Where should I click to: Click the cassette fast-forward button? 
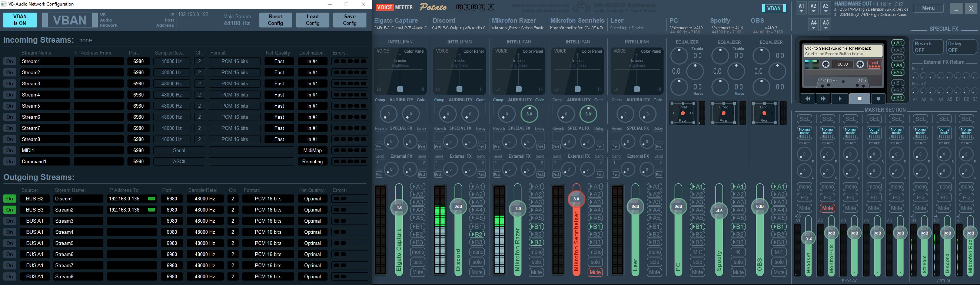click(823, 98)
